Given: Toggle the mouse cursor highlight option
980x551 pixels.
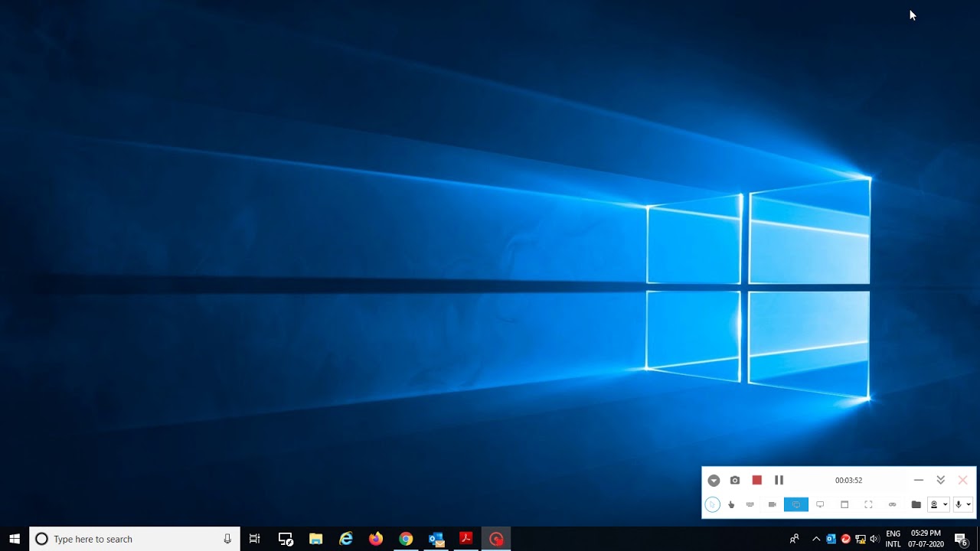Looking at the screenshot, I should pos(712,504).
